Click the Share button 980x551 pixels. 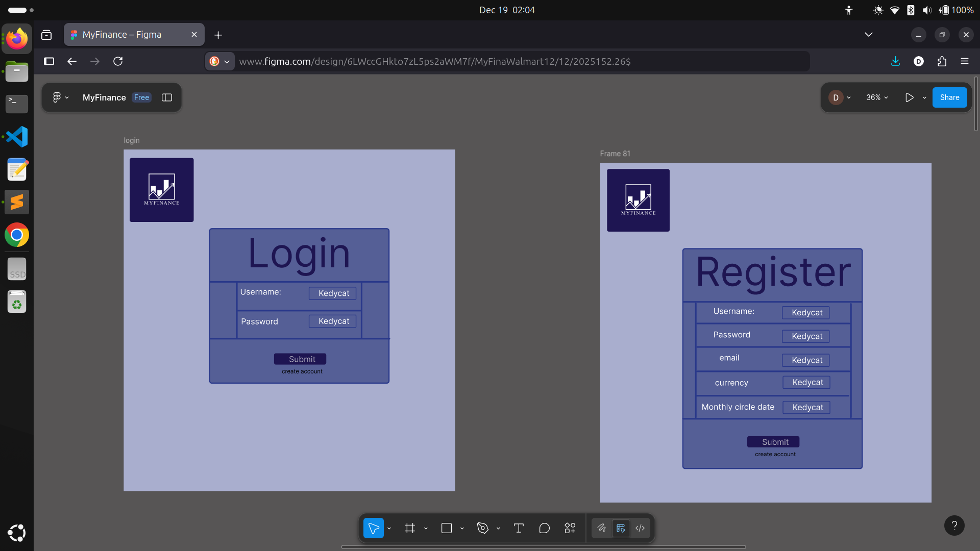949,97
